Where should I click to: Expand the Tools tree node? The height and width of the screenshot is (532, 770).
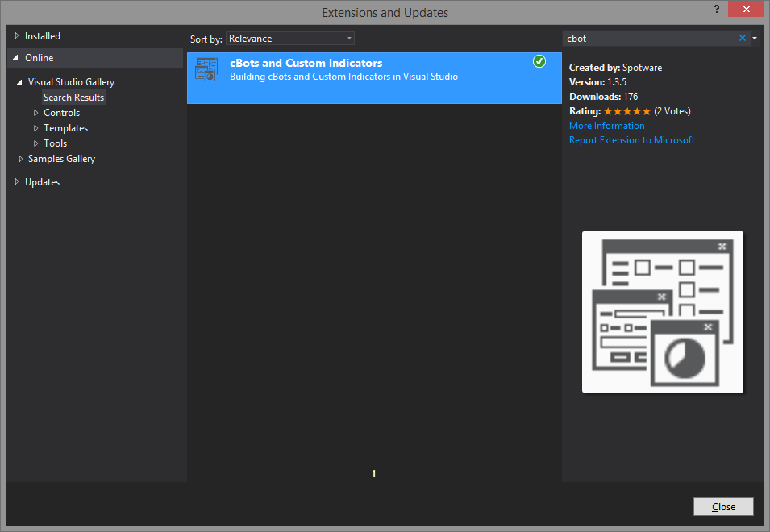click(x=35, y=143)
